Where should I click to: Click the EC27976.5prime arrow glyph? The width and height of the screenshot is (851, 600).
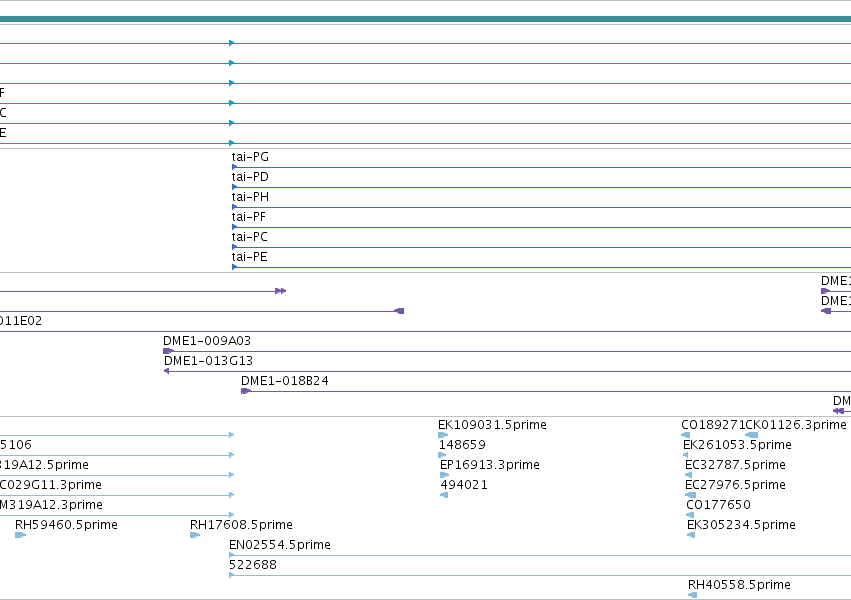coord(690,495)
